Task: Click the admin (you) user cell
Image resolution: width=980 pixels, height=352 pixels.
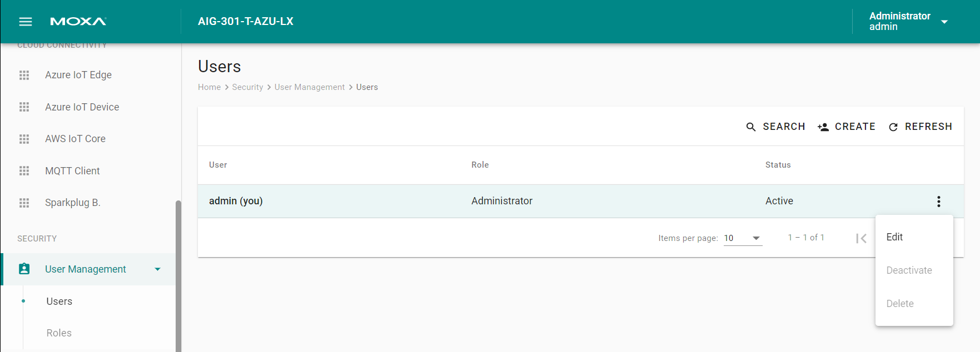Action: [236, 201]
